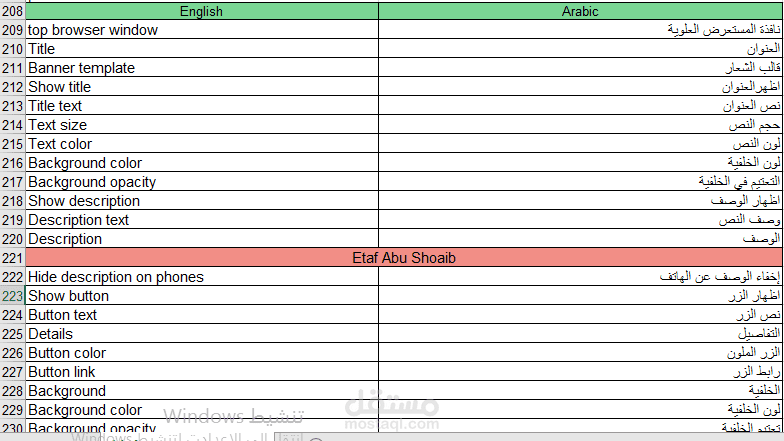Select the "Hide description on phones" cell
This screenshot has width=784, height=441.
pyautogui.click(x=201, y=277)
